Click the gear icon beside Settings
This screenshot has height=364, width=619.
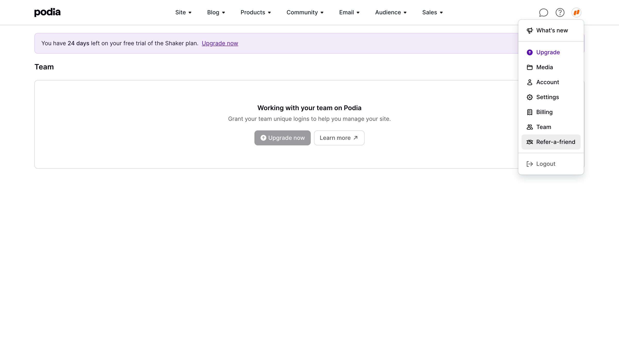coord(530,97)
